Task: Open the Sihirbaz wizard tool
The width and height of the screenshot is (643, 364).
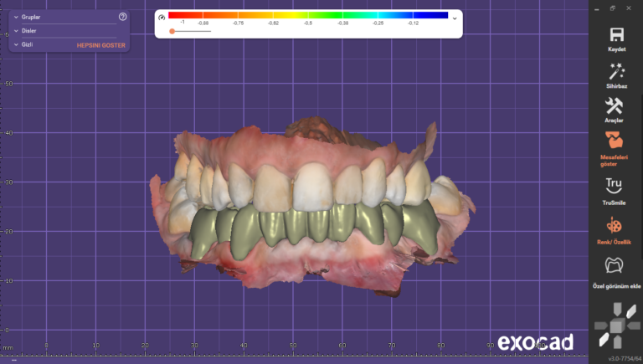Action: (x=616, y=71)
